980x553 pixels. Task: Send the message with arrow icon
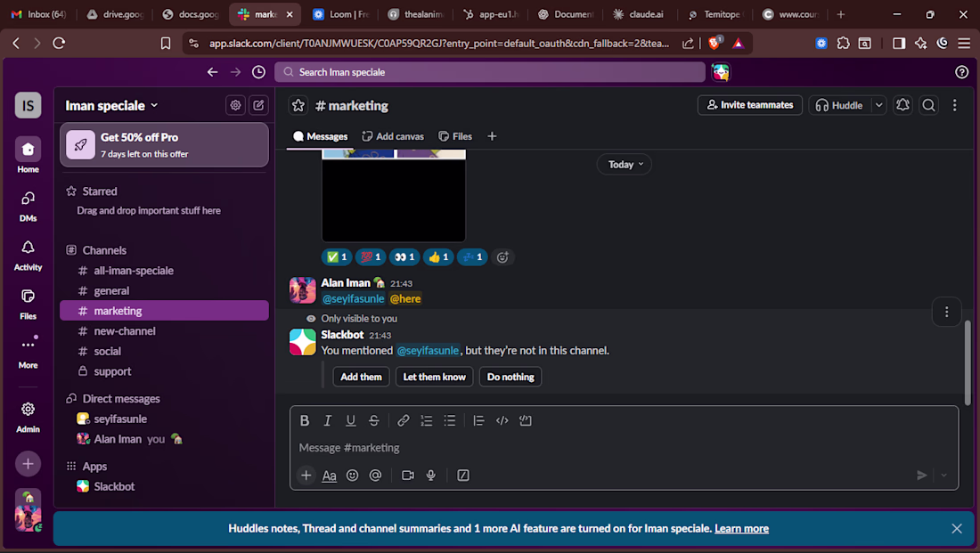[922, 476]
